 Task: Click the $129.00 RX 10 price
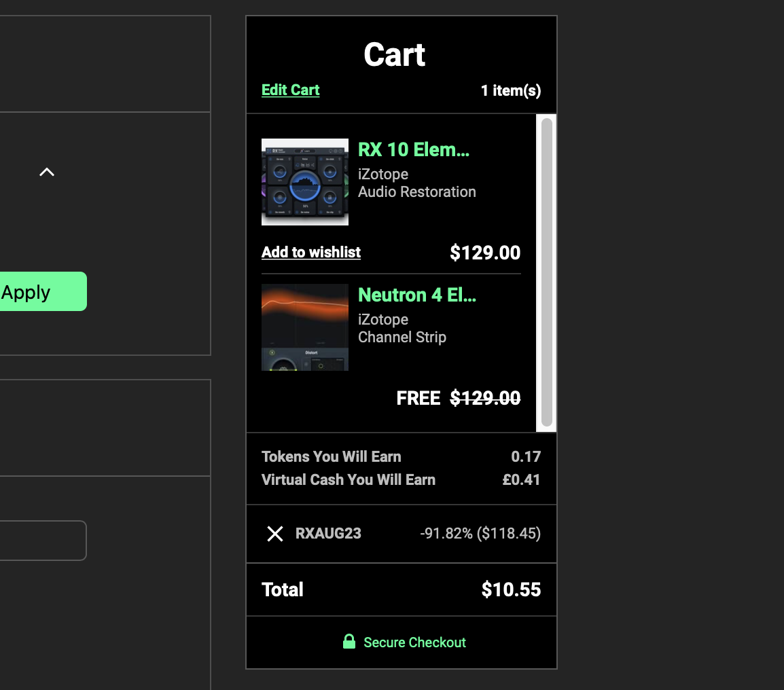[485, 253]
